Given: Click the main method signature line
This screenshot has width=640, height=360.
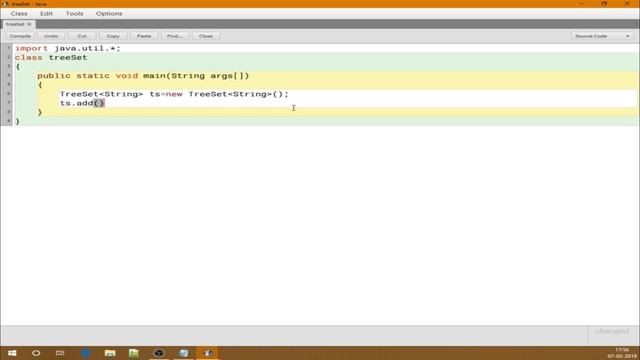Looking at the screenshot, I should [143, 76].
